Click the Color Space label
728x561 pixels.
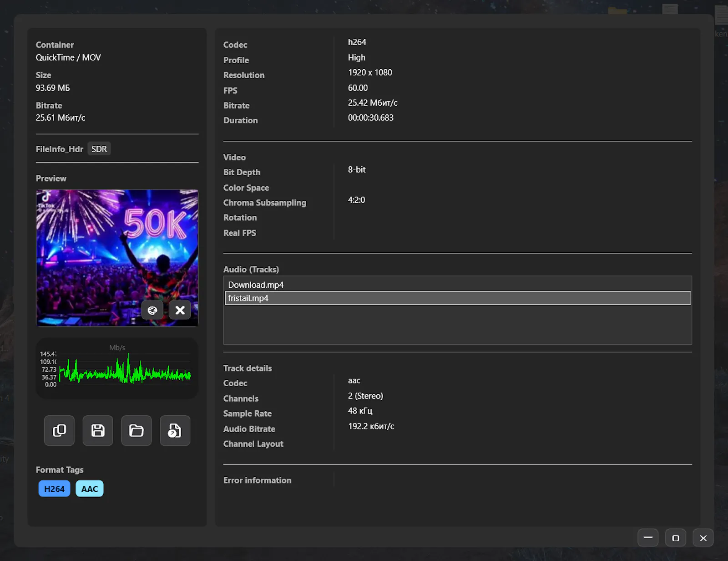click(x=246, y=188)
